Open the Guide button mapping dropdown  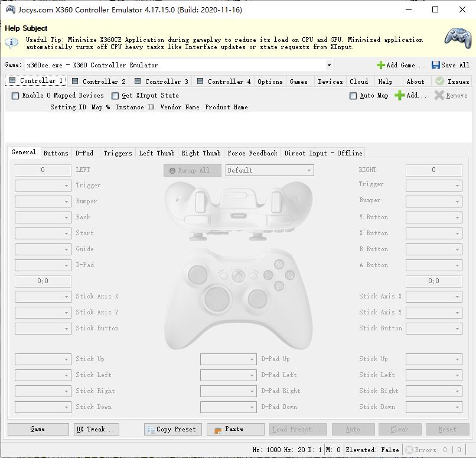coord(43,249)
